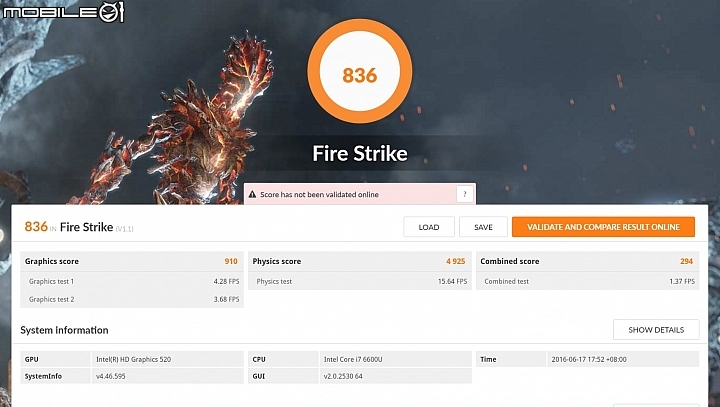The height and width of the screenshot is (407, 720).
Task: Select the 1.37 FPS value
Action: tap(682, 281)
